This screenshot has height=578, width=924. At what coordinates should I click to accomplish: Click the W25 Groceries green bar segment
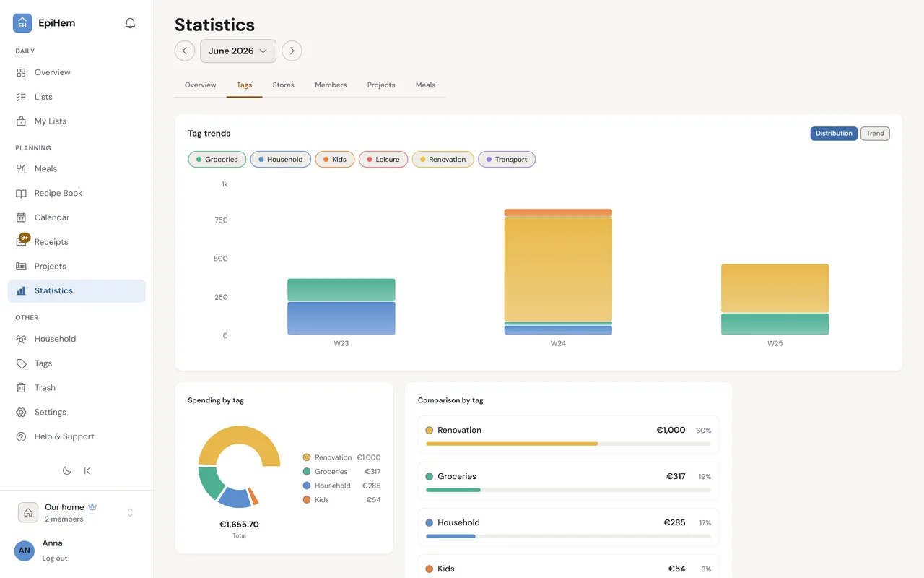[775, 324]
